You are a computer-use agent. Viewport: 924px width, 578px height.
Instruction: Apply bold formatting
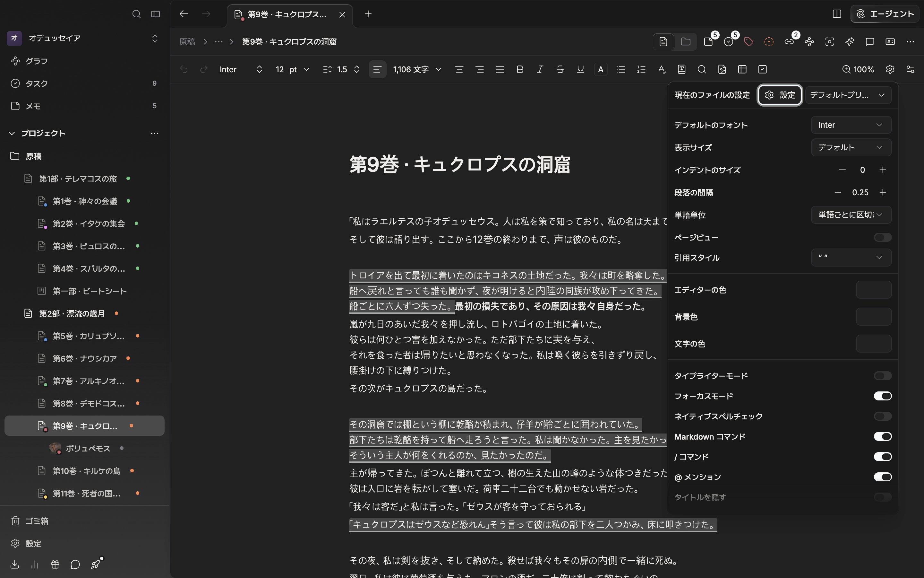[520, 69]
